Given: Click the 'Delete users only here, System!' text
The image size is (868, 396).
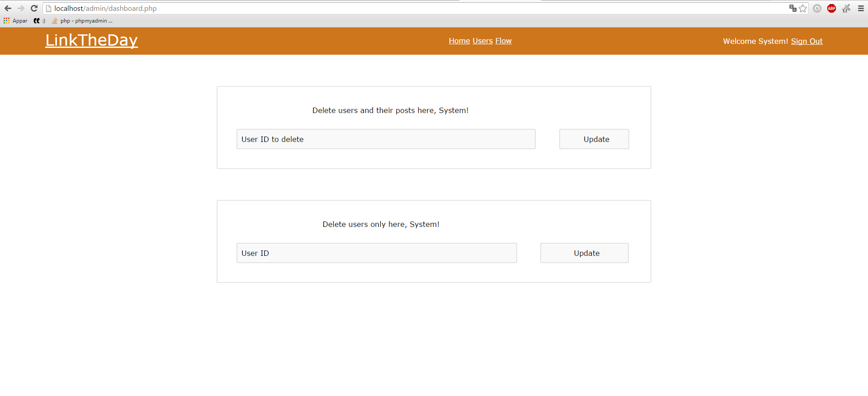Looking at the screenshot, I should pos(381,224).
